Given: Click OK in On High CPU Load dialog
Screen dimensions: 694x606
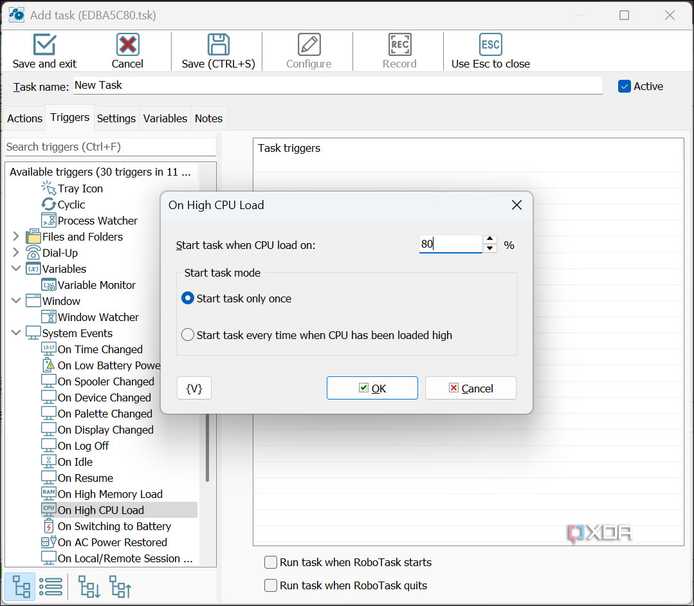Looking at the screenshot, I should [372, 388].
